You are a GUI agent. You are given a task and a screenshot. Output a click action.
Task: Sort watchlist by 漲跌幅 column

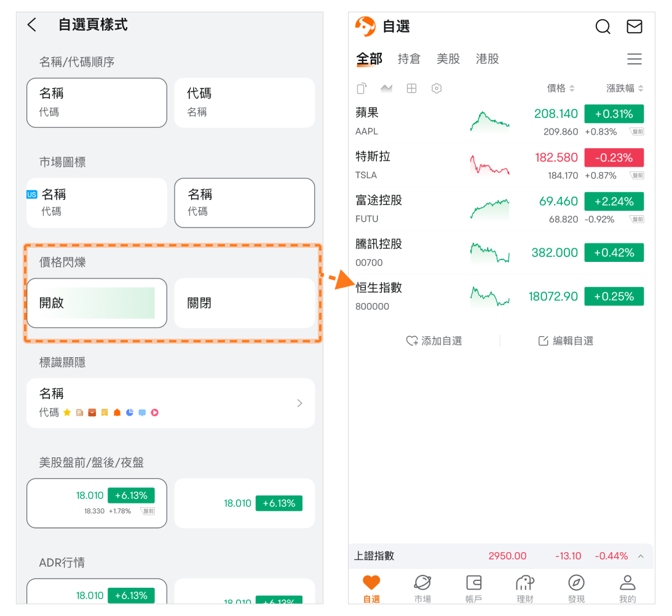624,89
